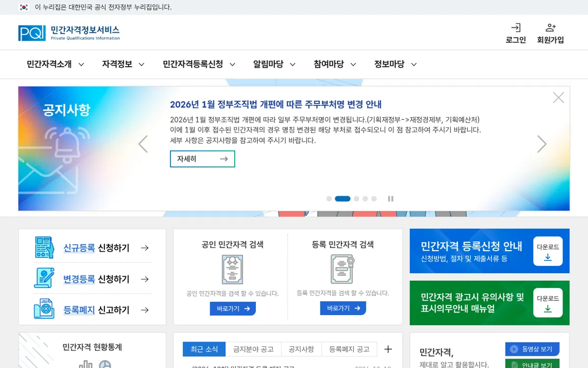
Task: Click the 자세히 details button
Action: click(x=202, y=159)
